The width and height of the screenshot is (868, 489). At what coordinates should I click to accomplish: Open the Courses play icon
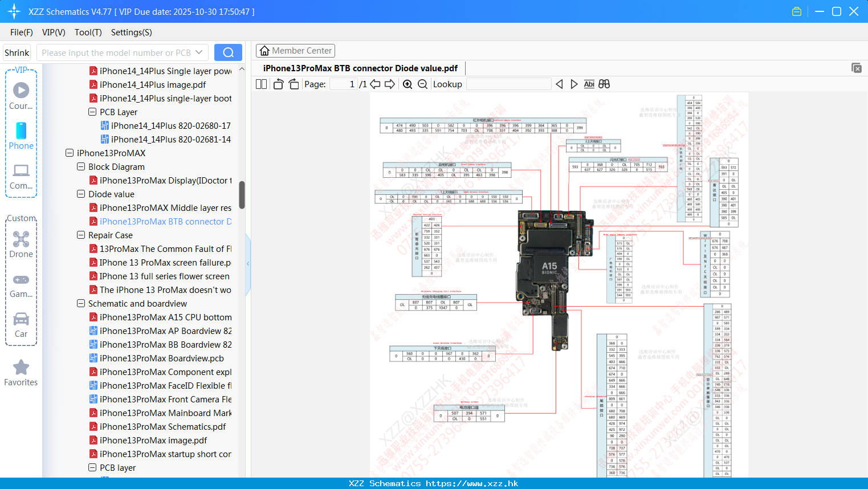point(21,90)
